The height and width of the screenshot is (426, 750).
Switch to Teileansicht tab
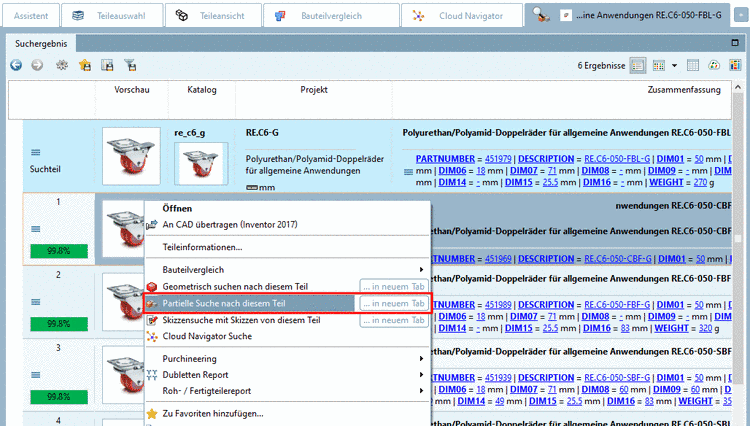tap(213, 16)
